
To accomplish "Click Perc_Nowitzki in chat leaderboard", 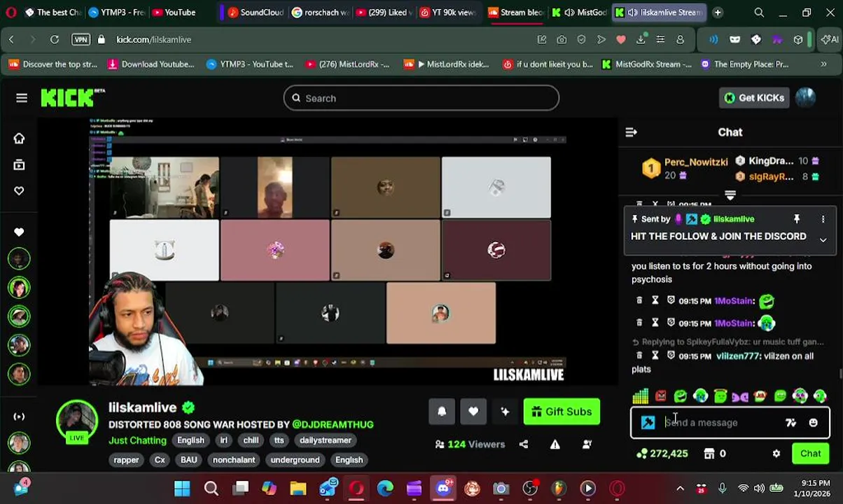I will coord(695,162).
